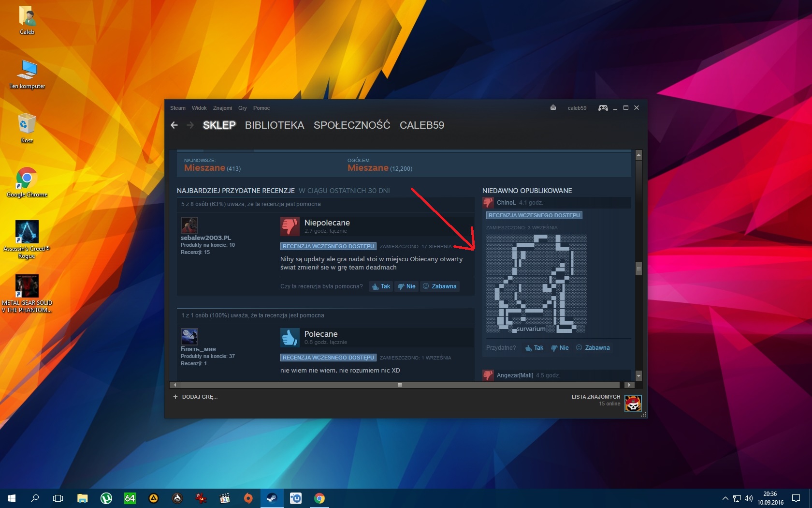Click the Polecane thumbs-up review icon
Viewport: 812px width, 508px height.
pyautogui.click(x=290, y=338)
